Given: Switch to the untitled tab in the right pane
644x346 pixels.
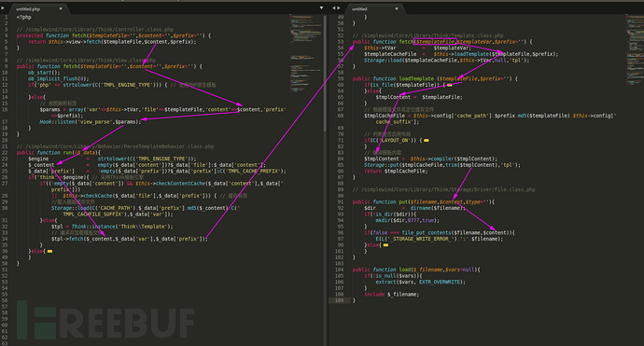Looking at the screenshot, I should (x=359, y=9).
